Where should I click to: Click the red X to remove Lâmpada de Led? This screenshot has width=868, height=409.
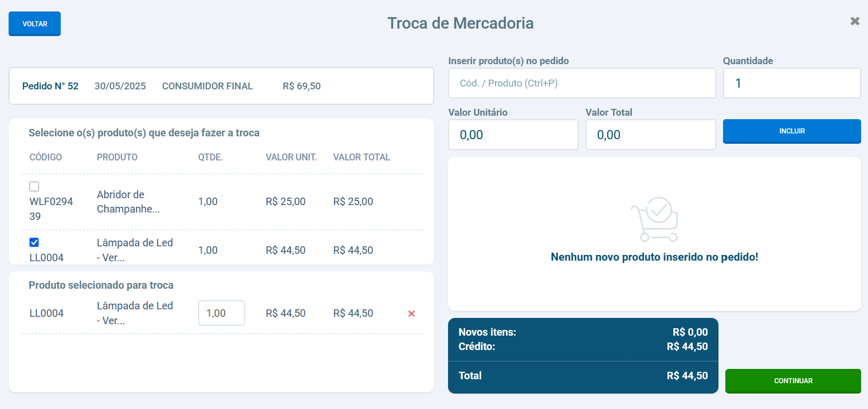click(411, 313)
